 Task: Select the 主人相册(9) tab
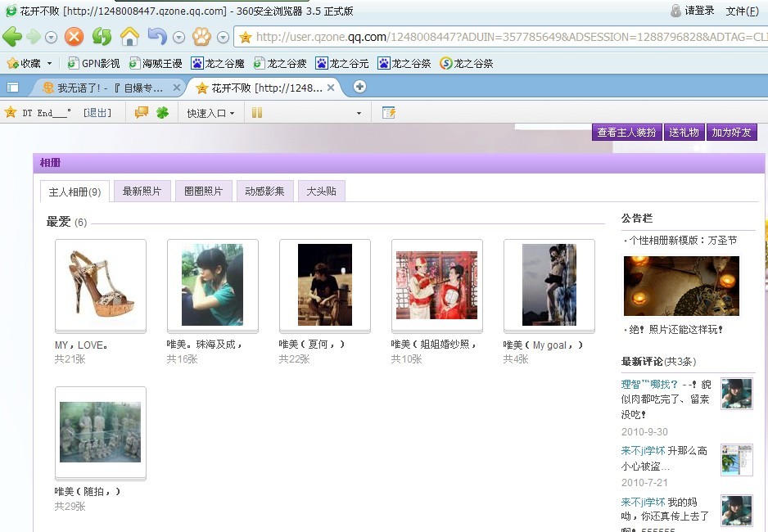click(x=75, y=192)
